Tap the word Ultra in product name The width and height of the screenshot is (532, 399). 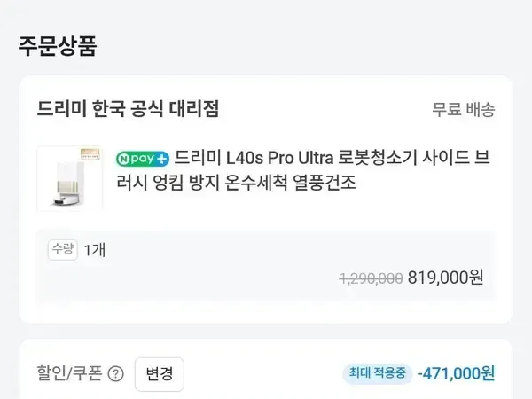click(x=311, y=159)
